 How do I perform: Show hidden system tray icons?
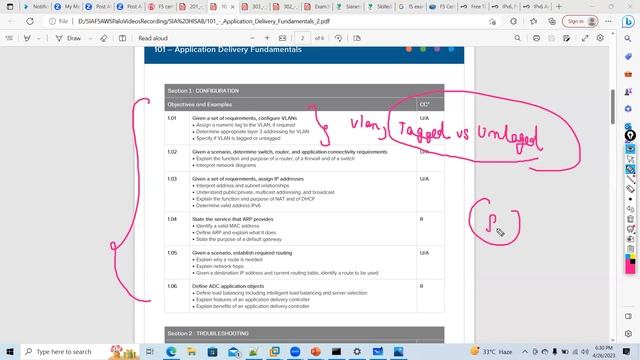tap(525, 351)
